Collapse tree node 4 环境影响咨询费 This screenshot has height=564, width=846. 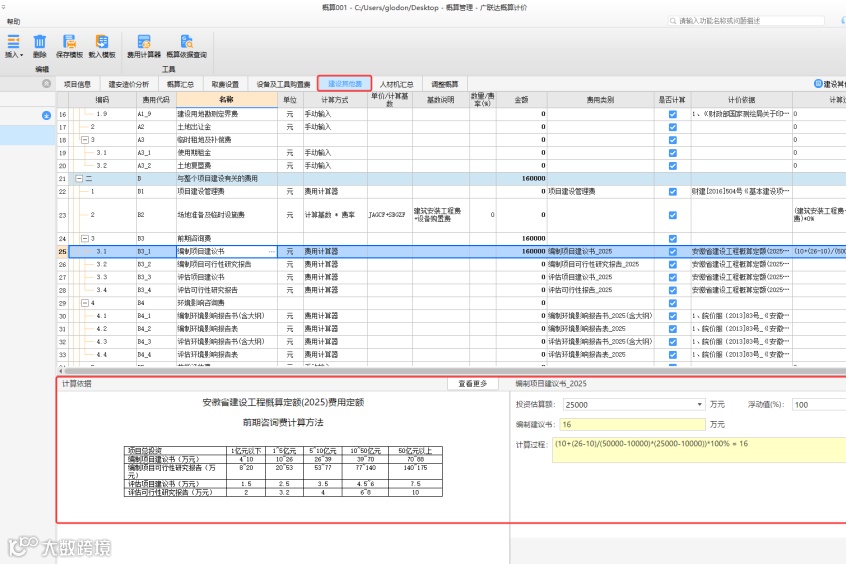click(85, 303)
